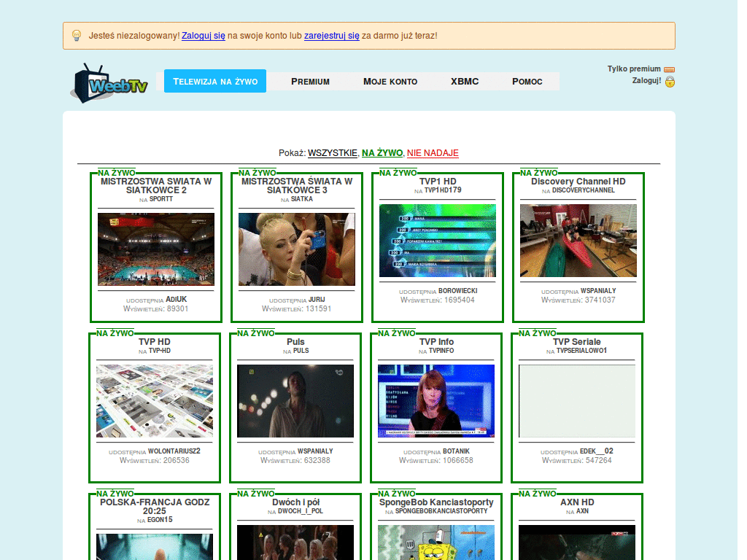Click uploader name ADIUK
The width and height of the screenshot is (747, 560).
point(177,300)
